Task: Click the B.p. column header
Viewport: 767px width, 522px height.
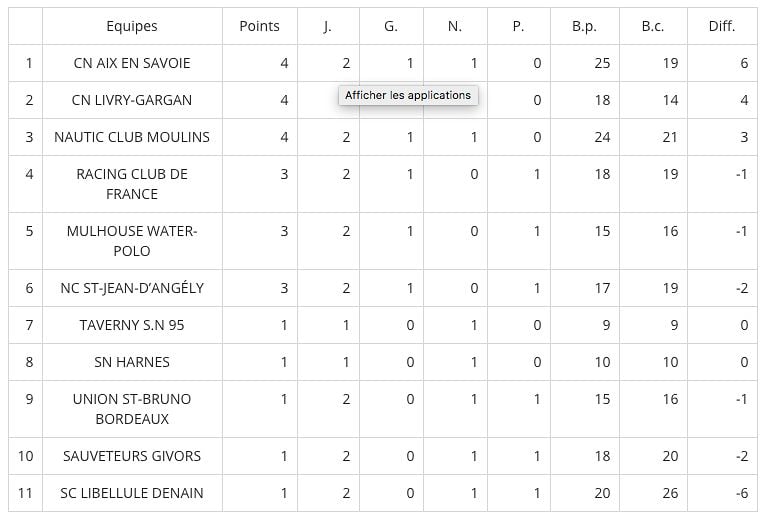Action: coord(585,26)
